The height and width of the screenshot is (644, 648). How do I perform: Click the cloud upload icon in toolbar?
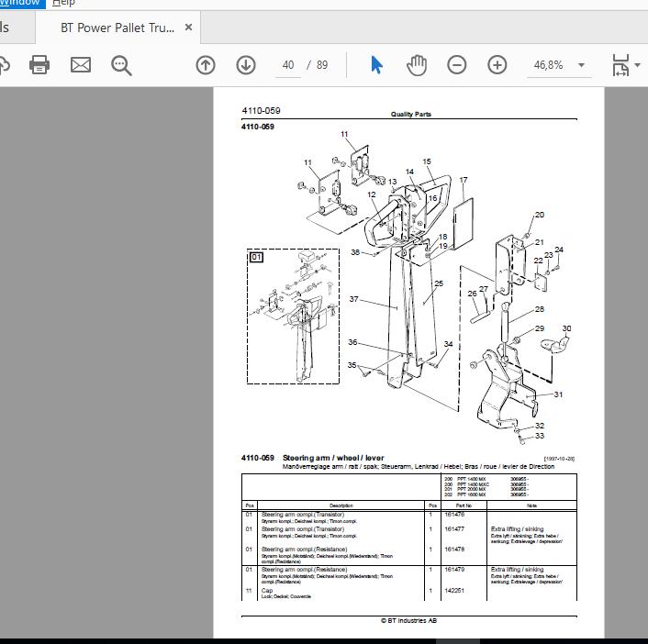click(x=5, y=65)
